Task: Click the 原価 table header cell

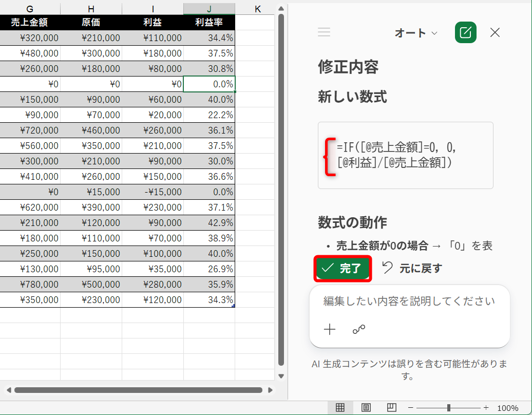Action: point(91,23)
